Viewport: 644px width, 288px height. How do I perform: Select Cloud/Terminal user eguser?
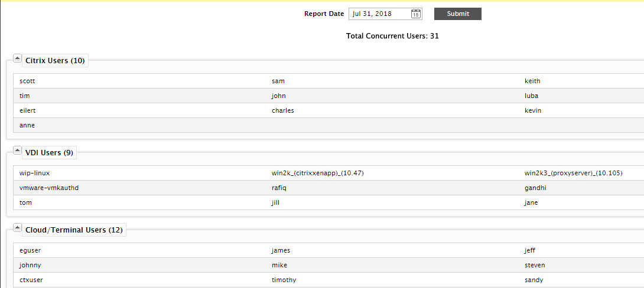coord(30,250)
